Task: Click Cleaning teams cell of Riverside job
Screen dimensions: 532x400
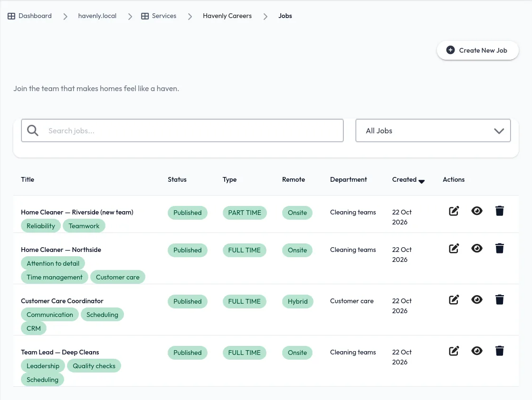Action: 353,212
